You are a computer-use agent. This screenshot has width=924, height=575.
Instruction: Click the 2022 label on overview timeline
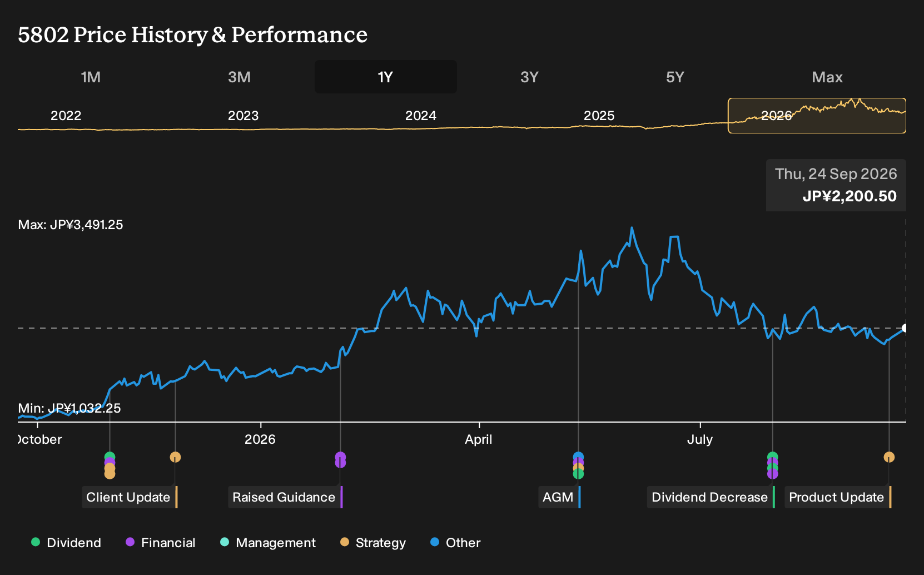click(x=66, y=116)
